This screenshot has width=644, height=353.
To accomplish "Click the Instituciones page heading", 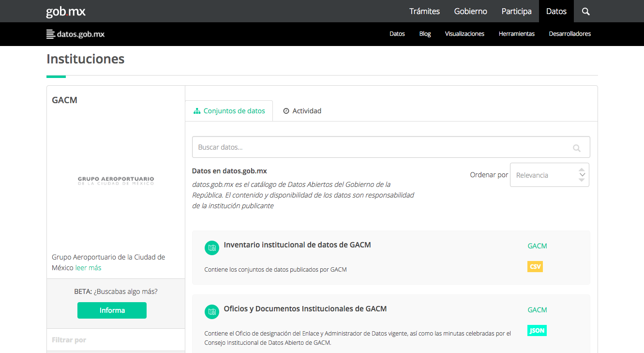I will coord(85,59).
